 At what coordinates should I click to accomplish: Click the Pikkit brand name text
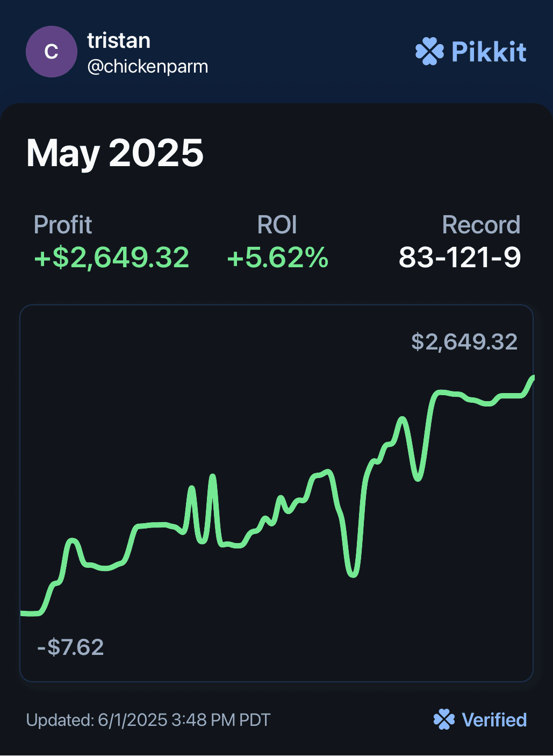coord(489,52)
